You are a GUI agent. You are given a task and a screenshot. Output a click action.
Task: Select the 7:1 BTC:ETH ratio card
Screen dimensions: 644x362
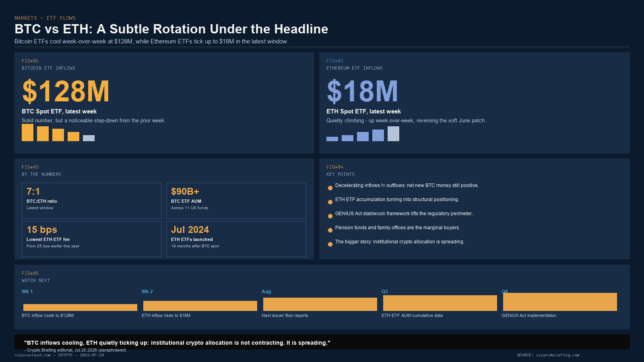coord(92,201)
